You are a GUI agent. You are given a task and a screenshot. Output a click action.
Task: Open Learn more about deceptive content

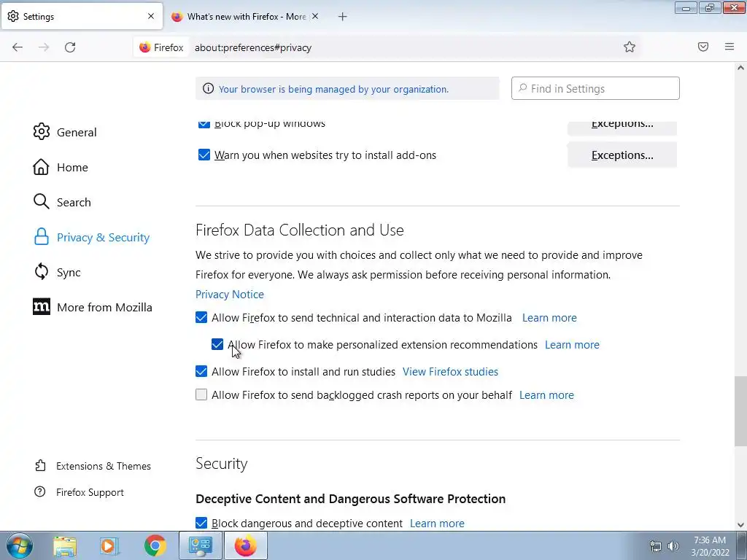pyautogui.click(x=437, y=523)
